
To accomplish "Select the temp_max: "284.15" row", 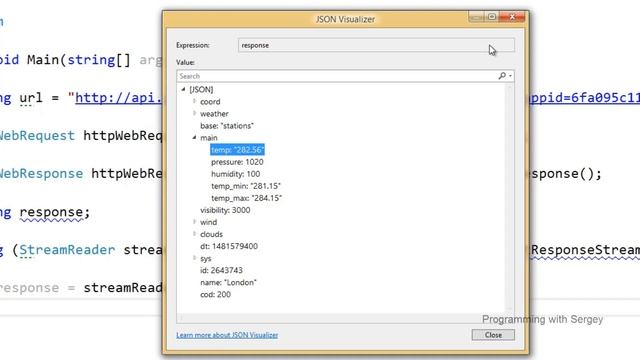I will tap(247, 198).
